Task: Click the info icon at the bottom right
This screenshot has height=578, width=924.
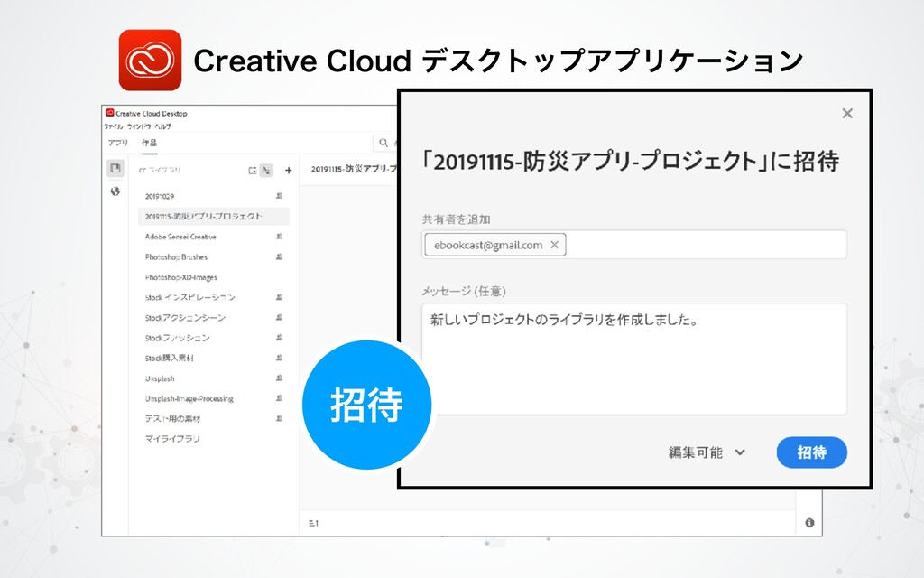Action: click(809, 523)
